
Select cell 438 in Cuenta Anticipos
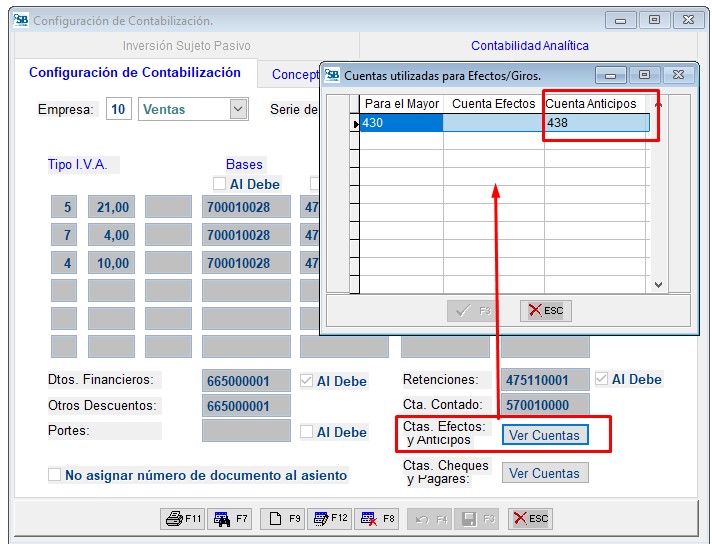click(597, 123)
